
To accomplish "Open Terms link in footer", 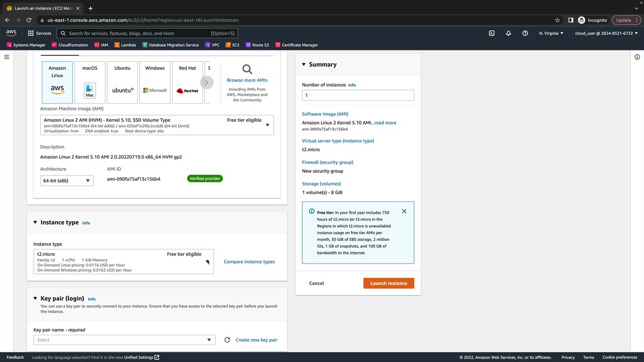I will click(x=589, y=357).
